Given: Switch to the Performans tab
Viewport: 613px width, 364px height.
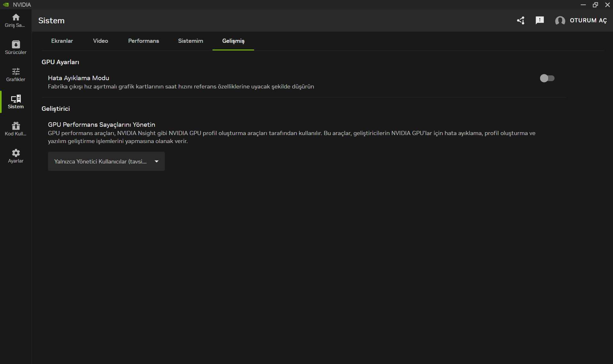Looking at the screenshot, I should [x=144, y=41].
